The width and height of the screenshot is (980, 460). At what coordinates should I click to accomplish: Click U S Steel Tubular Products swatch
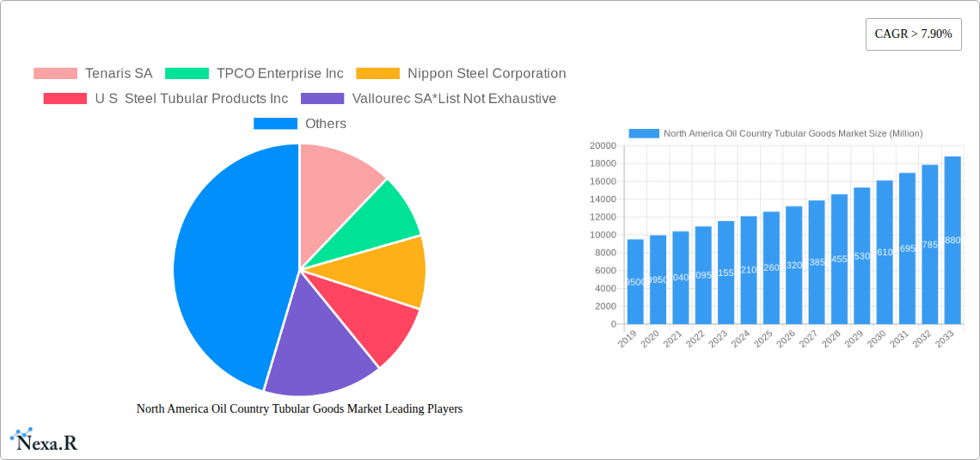(x=64, y=98)
